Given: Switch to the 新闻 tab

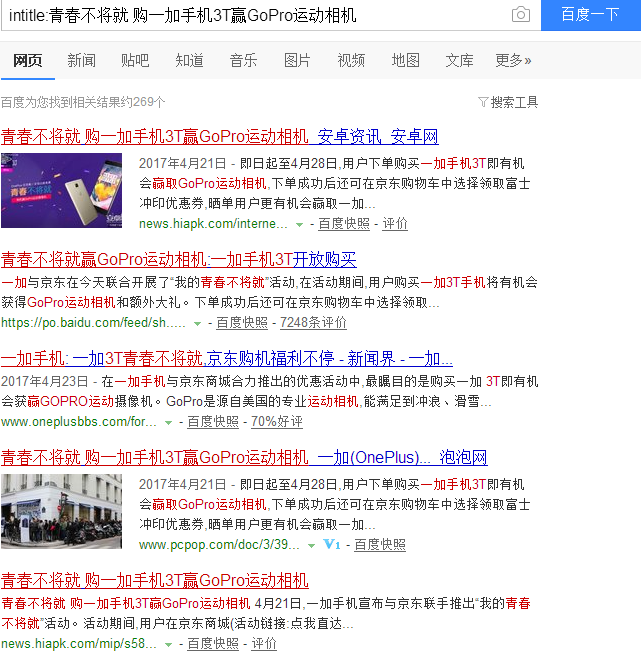Looking at the screenshot, I should point(81,60).
